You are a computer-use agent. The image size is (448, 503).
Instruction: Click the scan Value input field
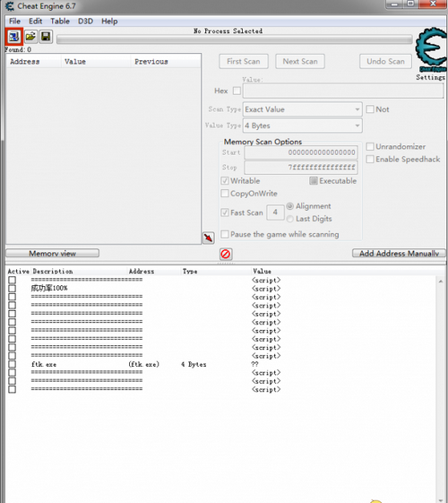pyautogui.click(x=343, y=91)
